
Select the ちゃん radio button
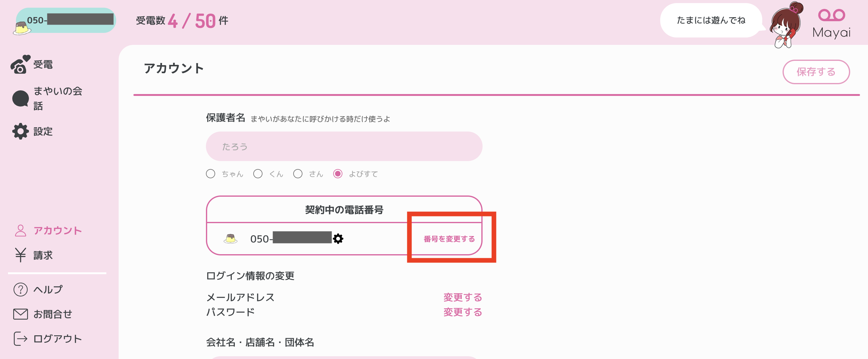click(211, 174)
